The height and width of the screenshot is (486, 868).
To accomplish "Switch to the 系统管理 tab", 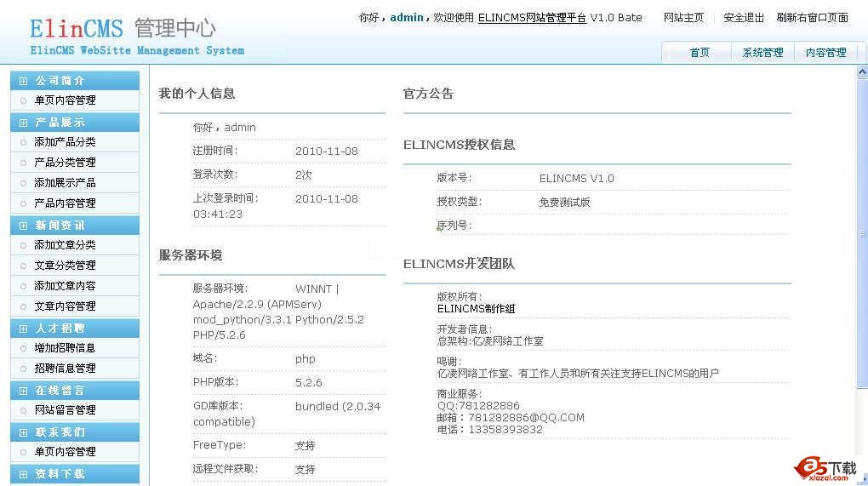I will click(x=762, y=53).
